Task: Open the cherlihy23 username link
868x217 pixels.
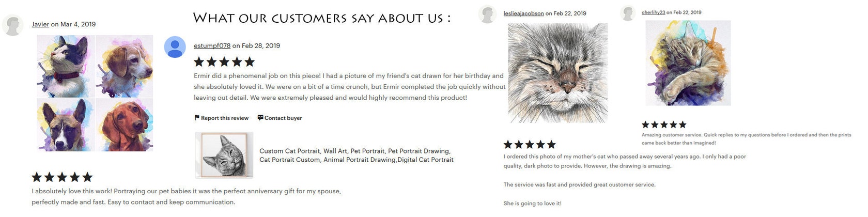Action: pos(653,12)
